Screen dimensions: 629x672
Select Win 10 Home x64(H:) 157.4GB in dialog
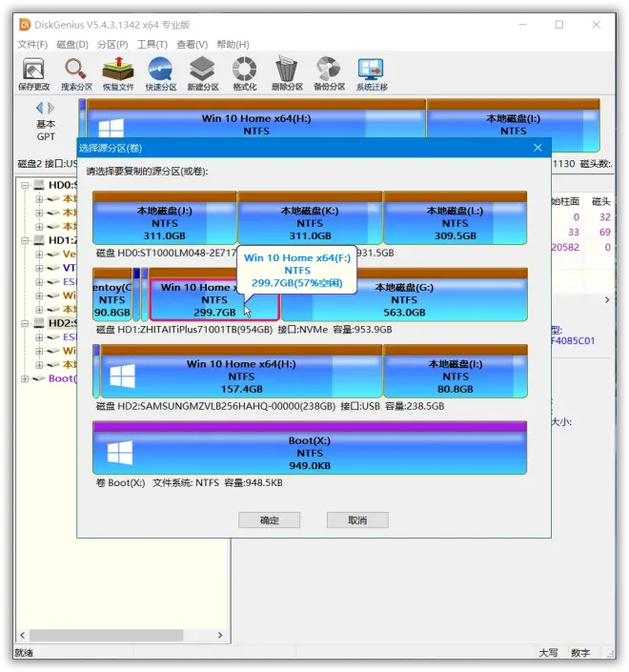click(x=241, y=371)
